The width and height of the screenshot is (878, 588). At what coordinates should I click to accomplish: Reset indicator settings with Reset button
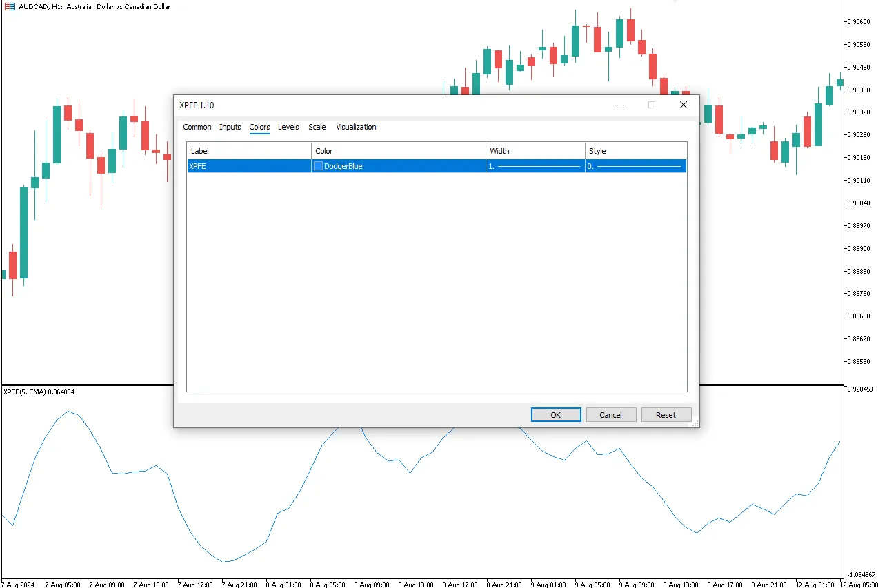pyautogui.click(x=666, y=415)
